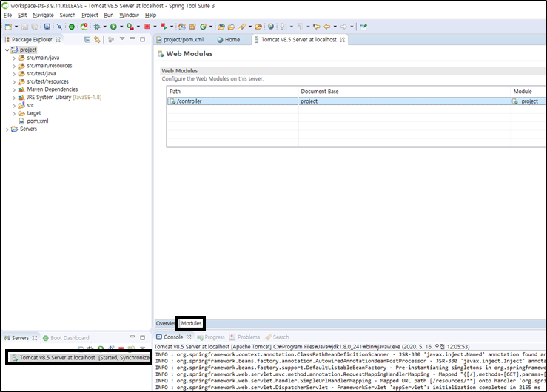Switch to the Home editor tab
This screenshot has height=392, width=547.
click(x=229, y=40)
